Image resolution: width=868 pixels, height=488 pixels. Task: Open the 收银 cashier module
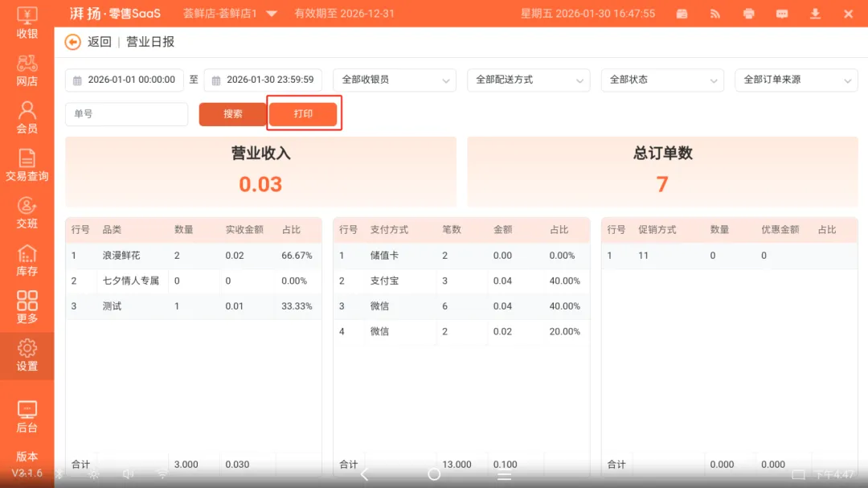click(x=27, y=23)
